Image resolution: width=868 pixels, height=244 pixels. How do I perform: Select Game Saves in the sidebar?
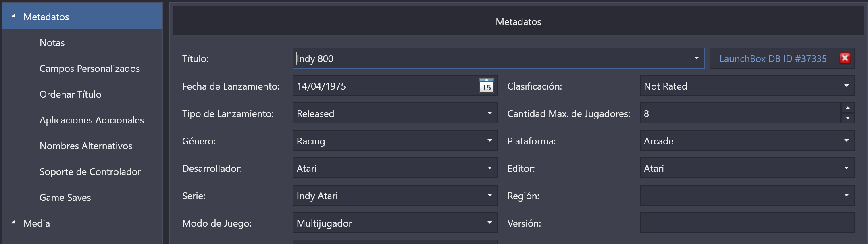pyautogui.click(x=65, y=198)
